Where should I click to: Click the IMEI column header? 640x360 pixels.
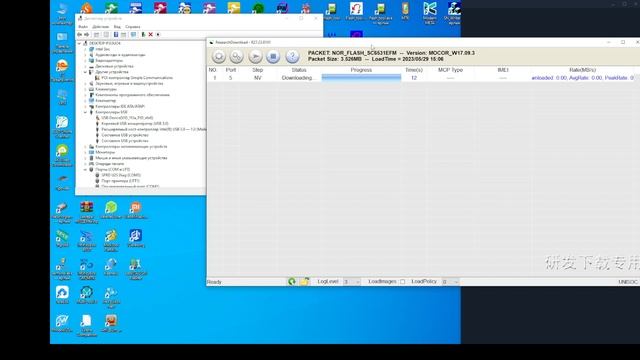tap(503, 70)
